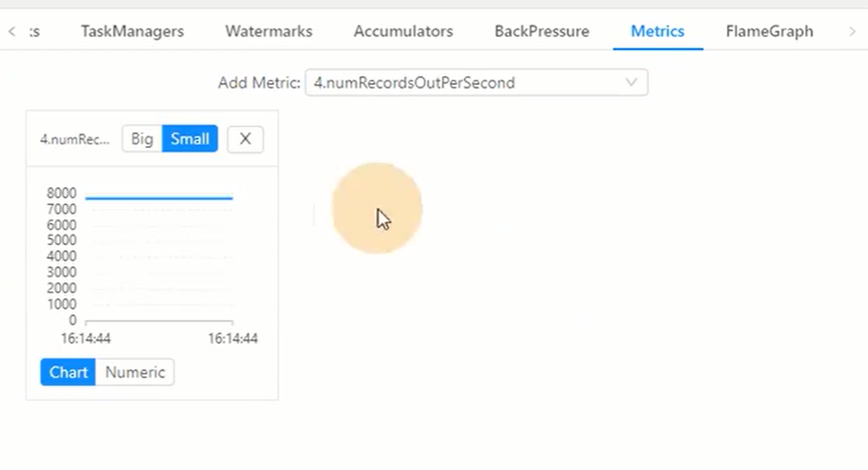View the BackPressure tab
The height and width of the screenshot is (470, 868).
click(x=541, y=32)
